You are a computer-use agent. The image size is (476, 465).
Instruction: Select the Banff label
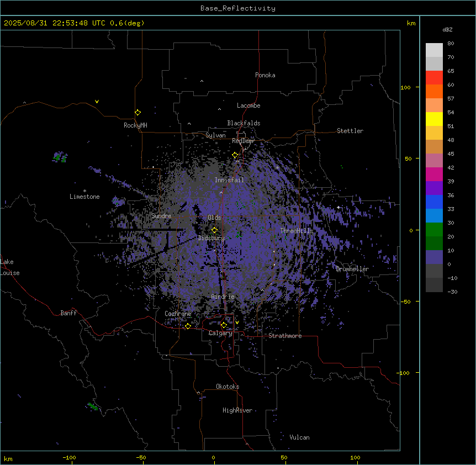[68, 313]
